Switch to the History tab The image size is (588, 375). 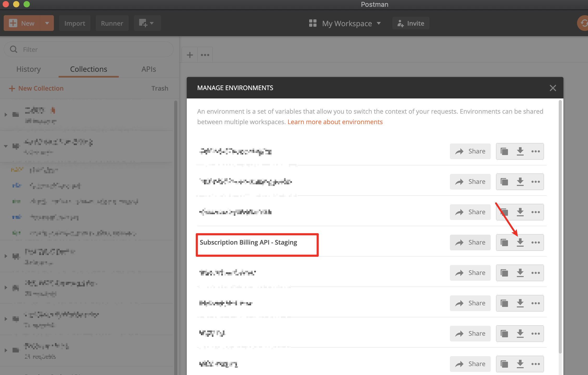(29, 69)
